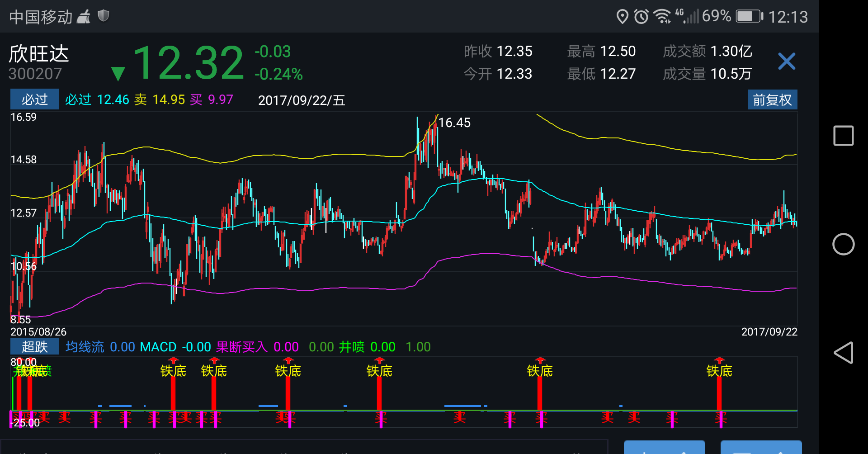The height and width of the screenshot is (454, 868).
Task: Switch the 超跌 sub-chart indicator
Action: click(35, 347)
